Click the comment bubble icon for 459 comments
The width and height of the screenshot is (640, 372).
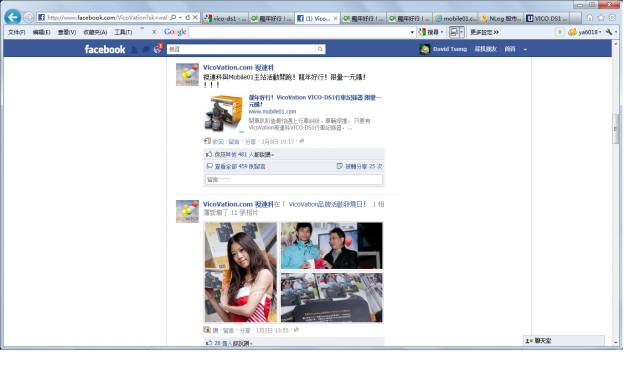[x=209, y=166]
